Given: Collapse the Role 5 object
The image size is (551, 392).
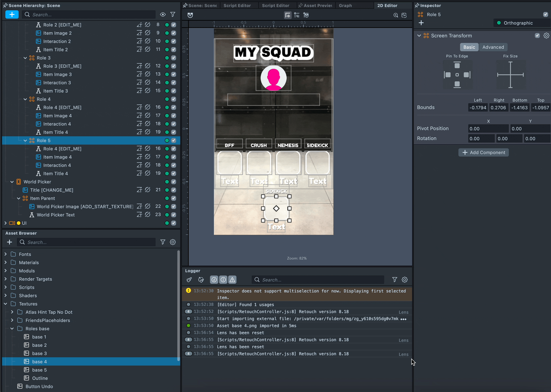Looking at the screenshot, I should tap(25, 140).
